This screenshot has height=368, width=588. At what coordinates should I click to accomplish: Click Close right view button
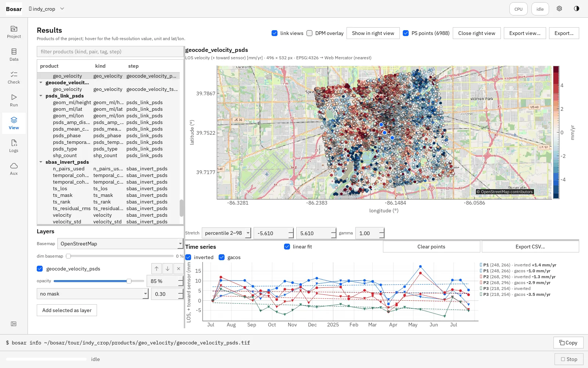(477, 33)
